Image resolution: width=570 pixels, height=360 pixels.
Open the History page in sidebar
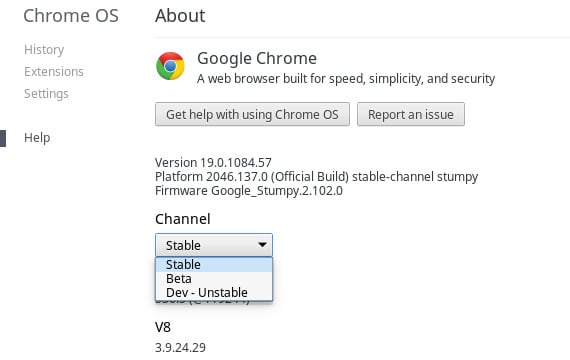coord(44,49)
